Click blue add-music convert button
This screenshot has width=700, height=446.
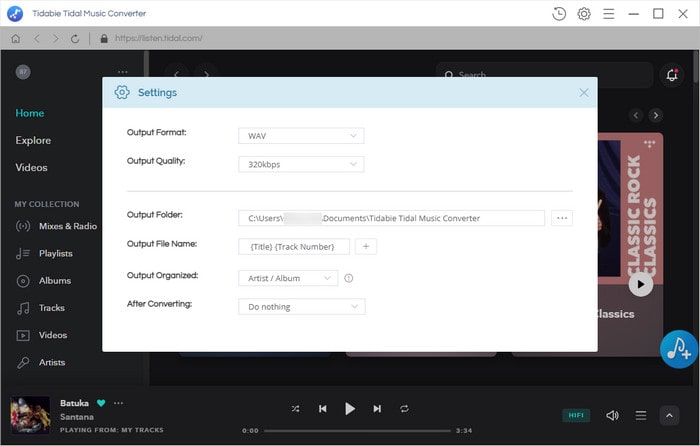pos(679,349)
